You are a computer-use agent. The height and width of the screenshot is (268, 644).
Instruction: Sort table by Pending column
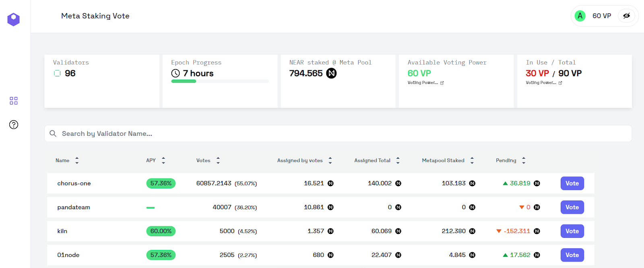[524, 161]
